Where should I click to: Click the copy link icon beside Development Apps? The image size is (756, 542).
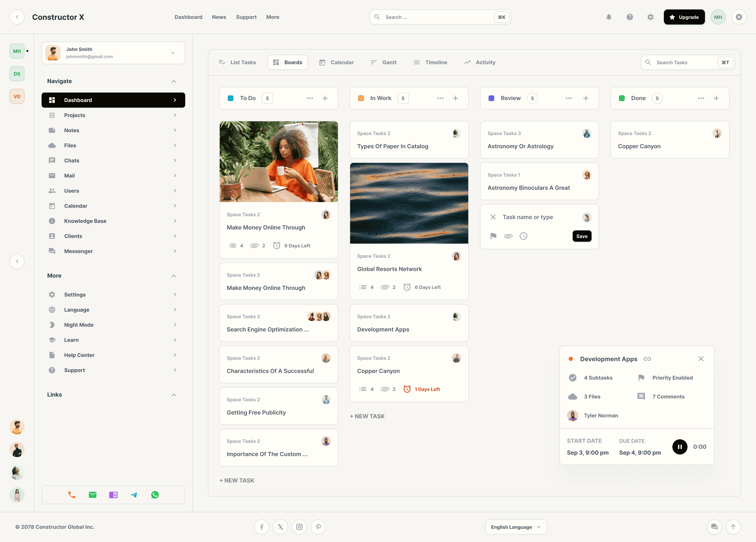(x=647, y=359)
